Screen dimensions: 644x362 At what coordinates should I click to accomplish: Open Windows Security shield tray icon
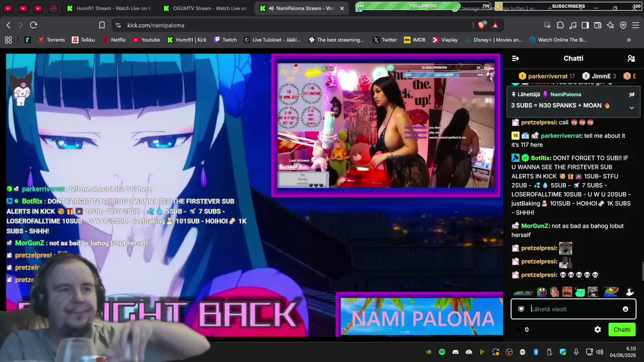(x=563, y=352)
